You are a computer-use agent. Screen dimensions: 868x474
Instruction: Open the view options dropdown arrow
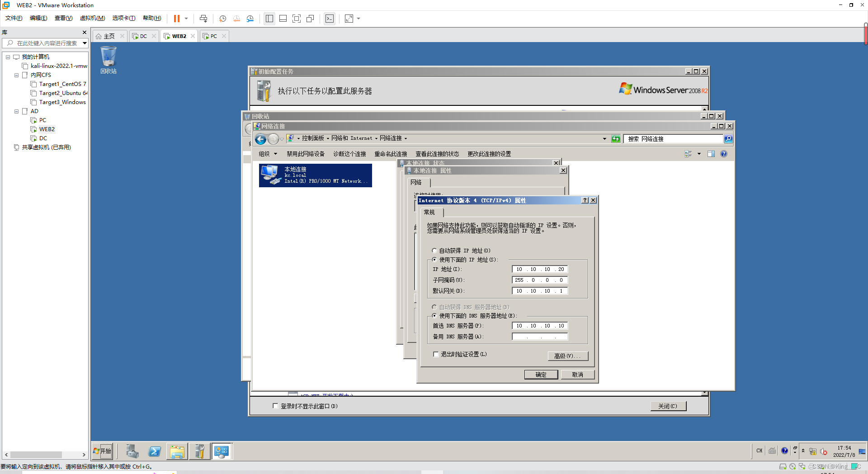[x=699, y=154]
